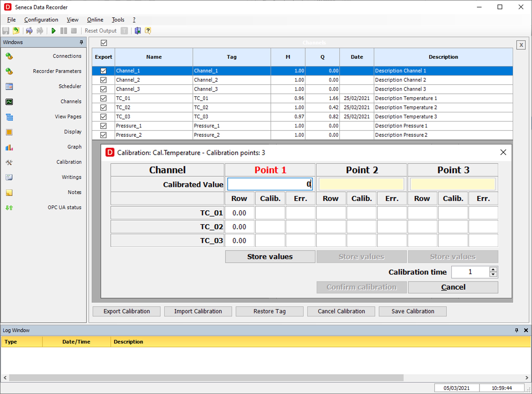Select the Description Temperature 1 cell
Image resolution: width=532 pixels, height=394 pixels.
[443, 98]
